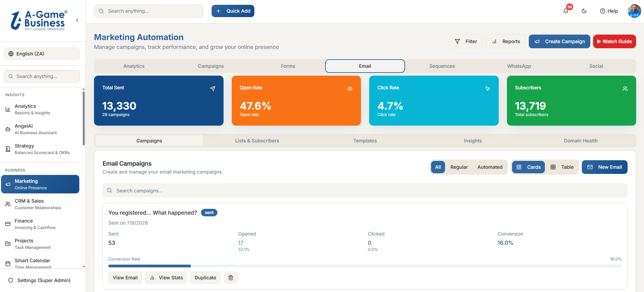
Task: Switch to the top-level Analytics tab
Action: click(x=134, y=66)
